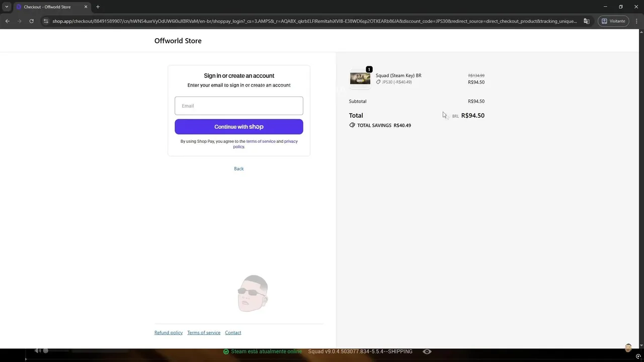Go back using browser back arrow
The image size is (644, 362).
(x=7, y=21)
